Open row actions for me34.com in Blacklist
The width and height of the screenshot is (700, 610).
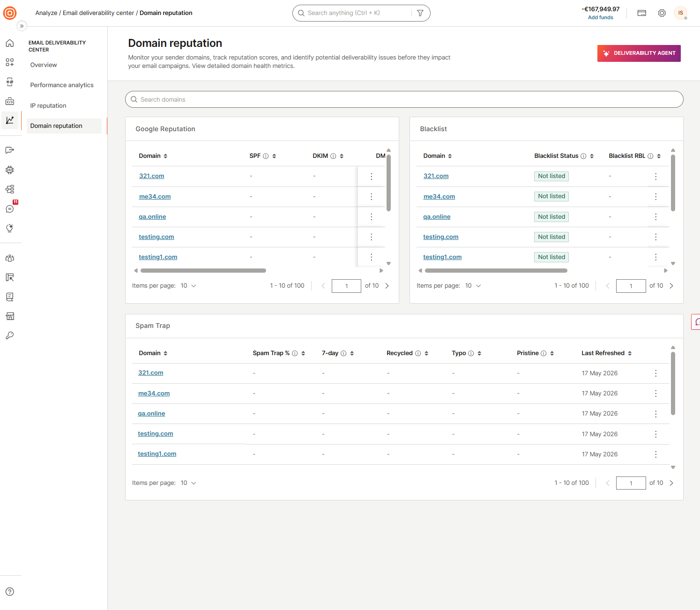656,197
